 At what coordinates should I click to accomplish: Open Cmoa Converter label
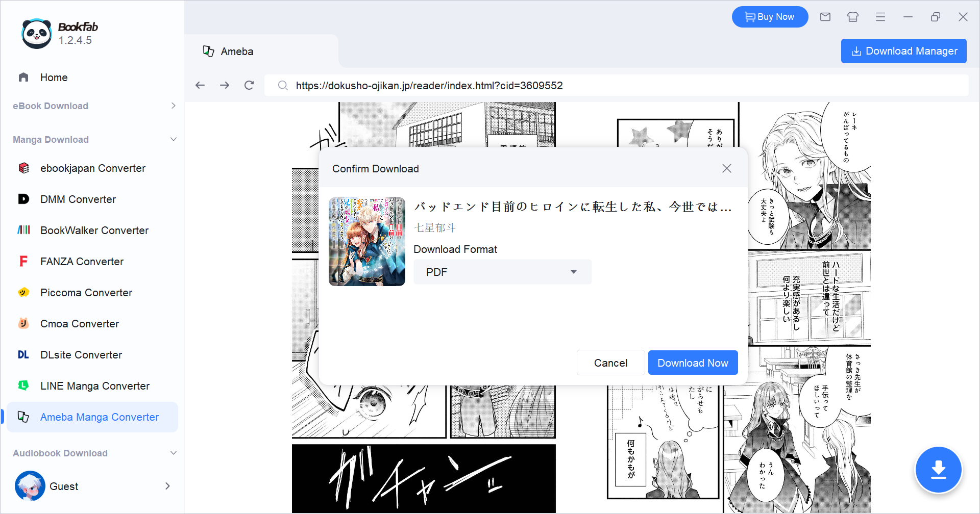click(x=80, y=323)
